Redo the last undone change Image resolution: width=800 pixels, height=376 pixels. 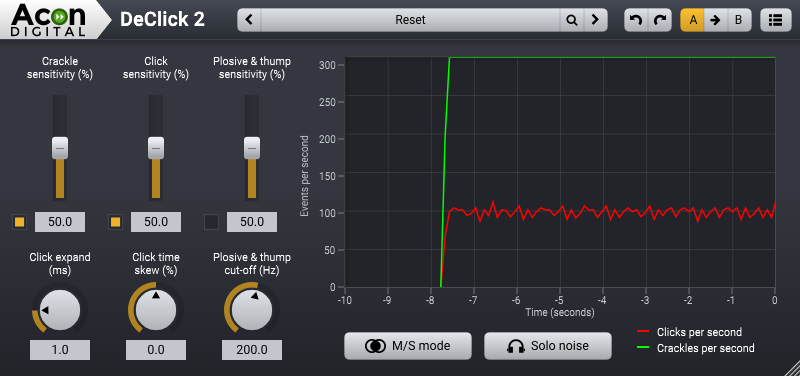(660, 20)
